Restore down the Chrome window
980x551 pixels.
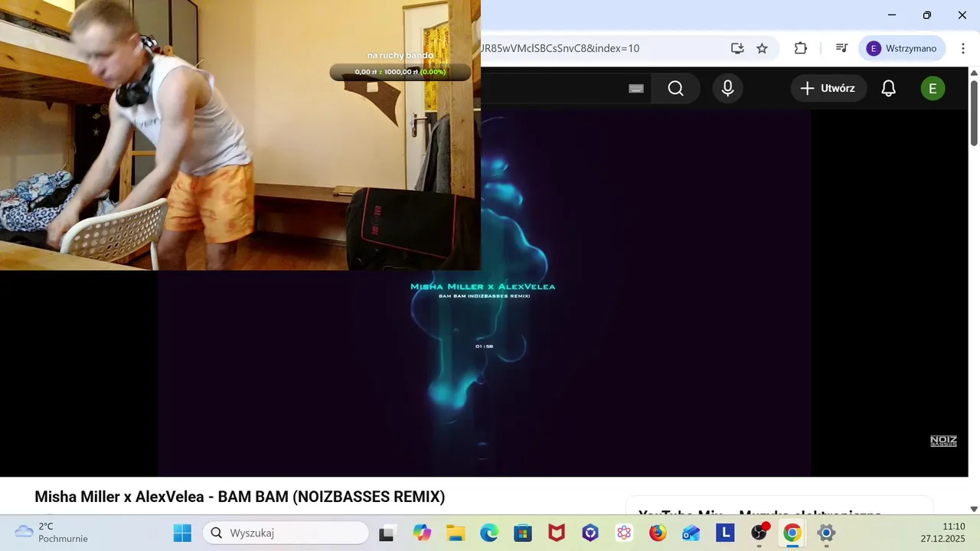927,15
